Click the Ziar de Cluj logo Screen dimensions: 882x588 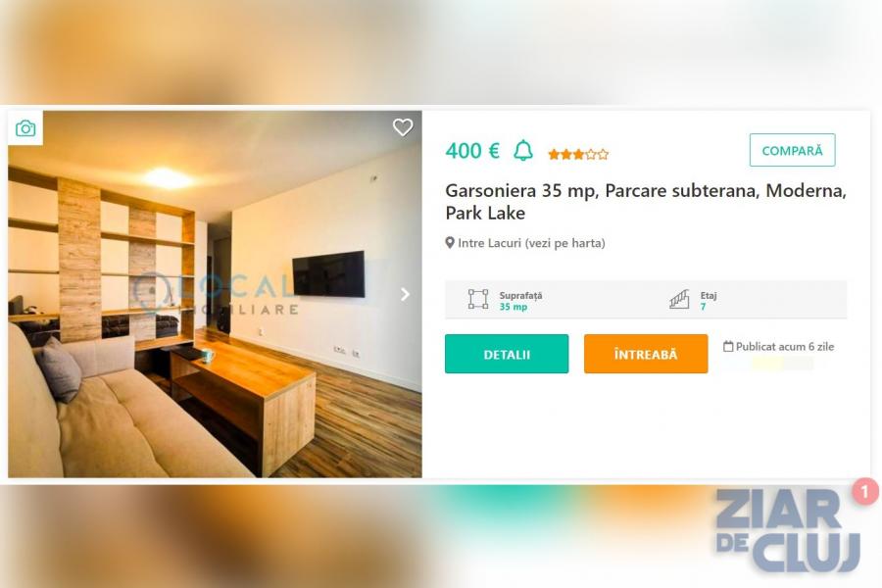click(788, 530)
